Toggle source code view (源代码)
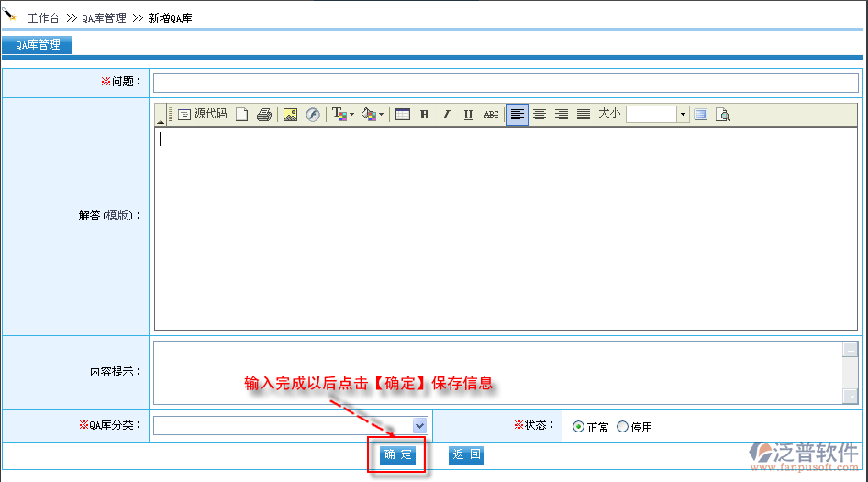 point(203,114)
